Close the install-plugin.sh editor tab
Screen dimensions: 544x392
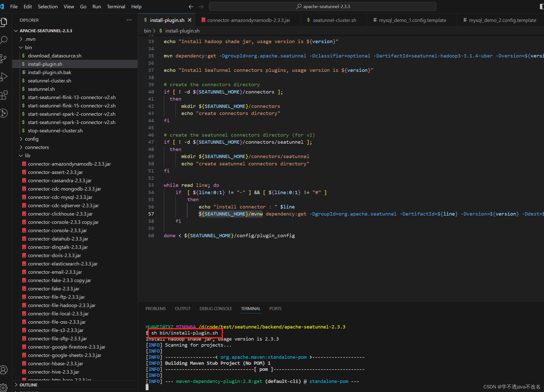click(190, 20)
